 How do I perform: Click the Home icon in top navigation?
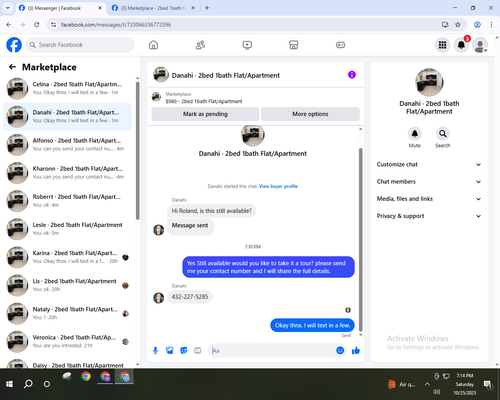(153, 45)
